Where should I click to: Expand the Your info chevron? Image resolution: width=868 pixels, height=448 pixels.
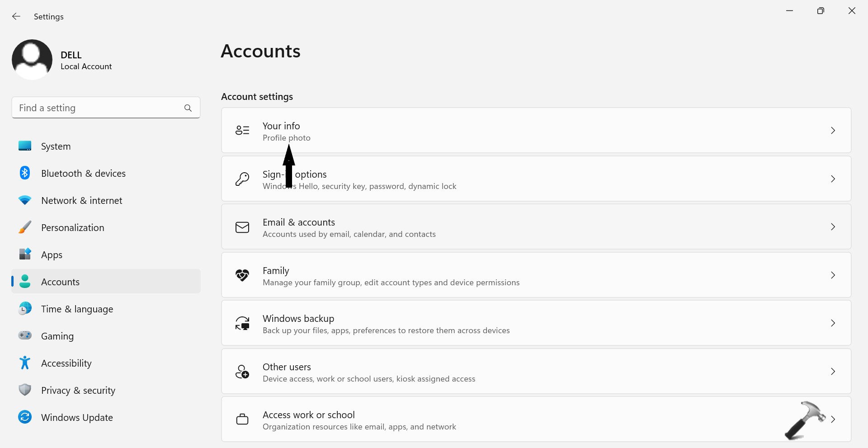point(833,131)
